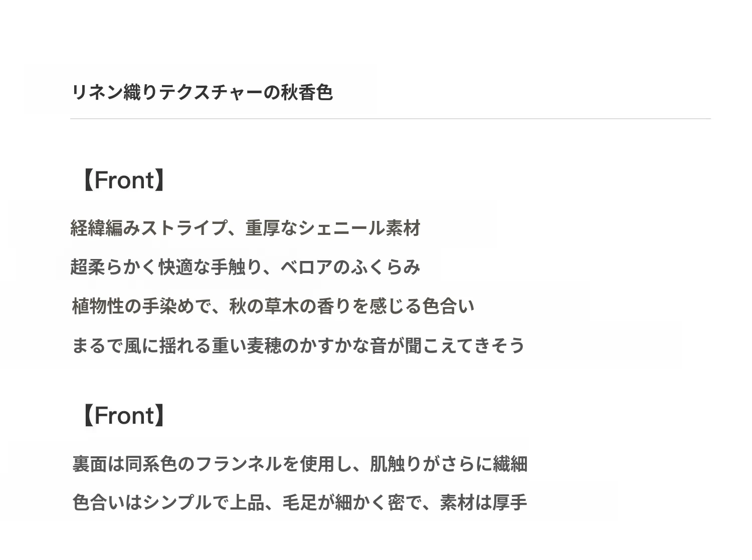Click the title word リネン織り
This screenshot has height=560, width=752.
coord(114,93)
